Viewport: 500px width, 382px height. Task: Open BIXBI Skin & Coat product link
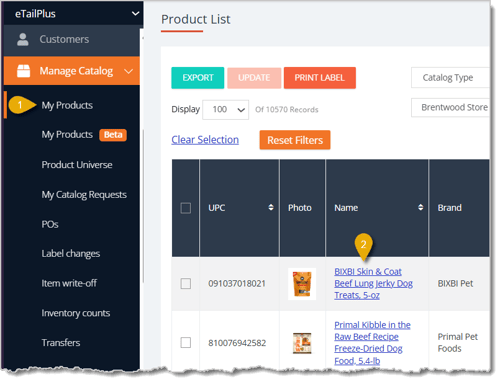pyautogui.click(x=373, y=283)
